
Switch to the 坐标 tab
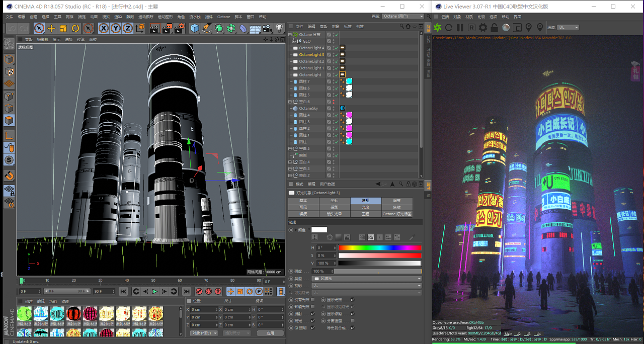click(335, 200)
